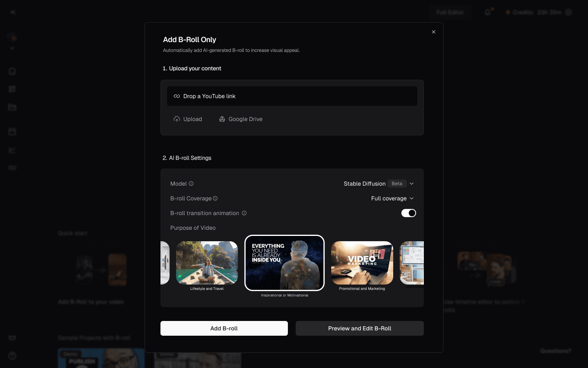The height and width of the screenshot is (368, 588).
Task: Click the Drop a YouTube link field
Action: (292, 96)
